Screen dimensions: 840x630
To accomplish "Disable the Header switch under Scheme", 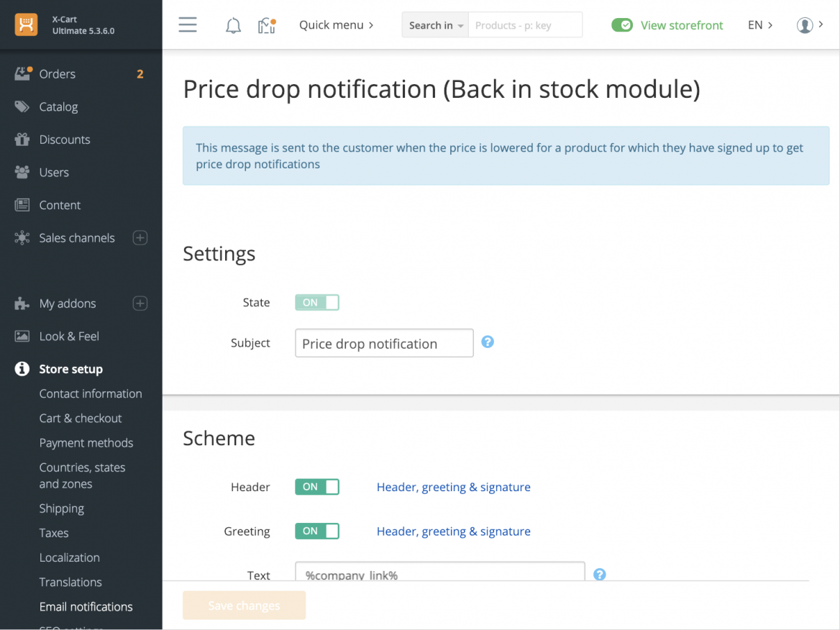I will (x=316, y=487).
